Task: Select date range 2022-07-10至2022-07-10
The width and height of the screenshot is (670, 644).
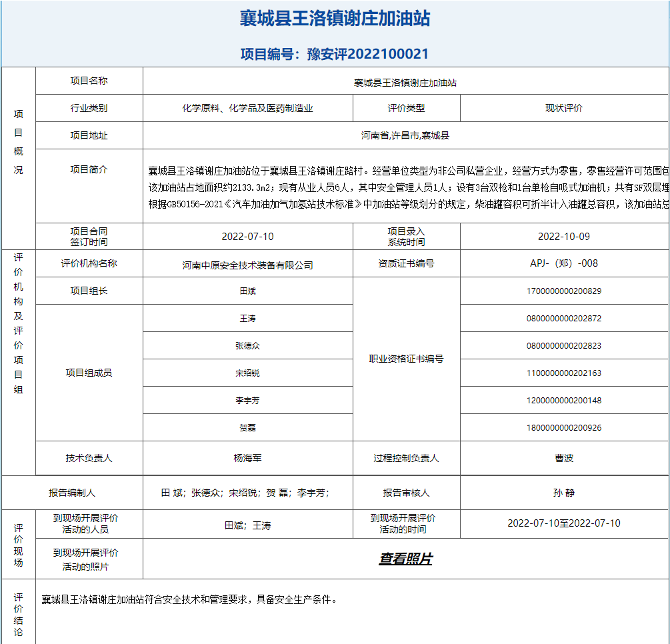Action: click(564, 523)
